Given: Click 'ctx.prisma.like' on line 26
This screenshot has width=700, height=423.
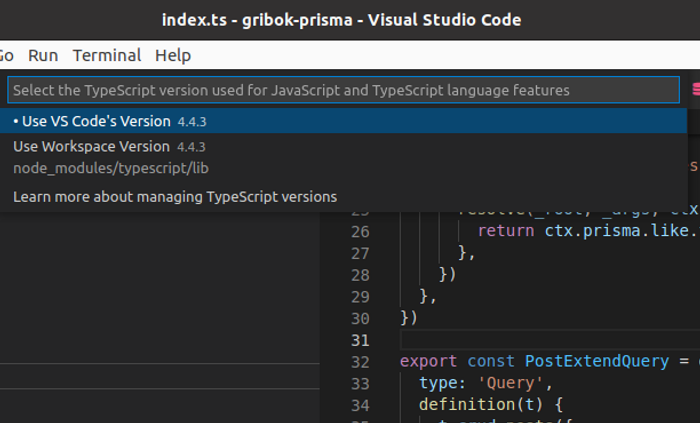Looking at the screenshot, I should [616, 231].
